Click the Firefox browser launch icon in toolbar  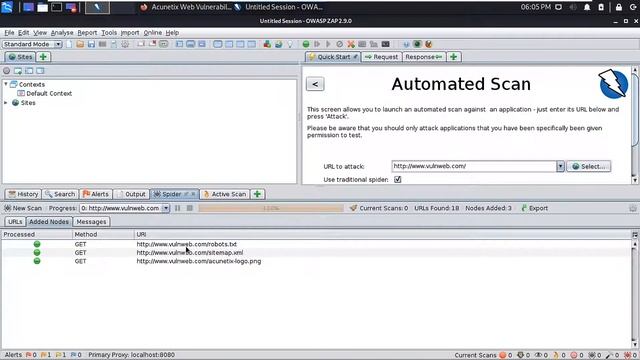click(x=428, y=44)
